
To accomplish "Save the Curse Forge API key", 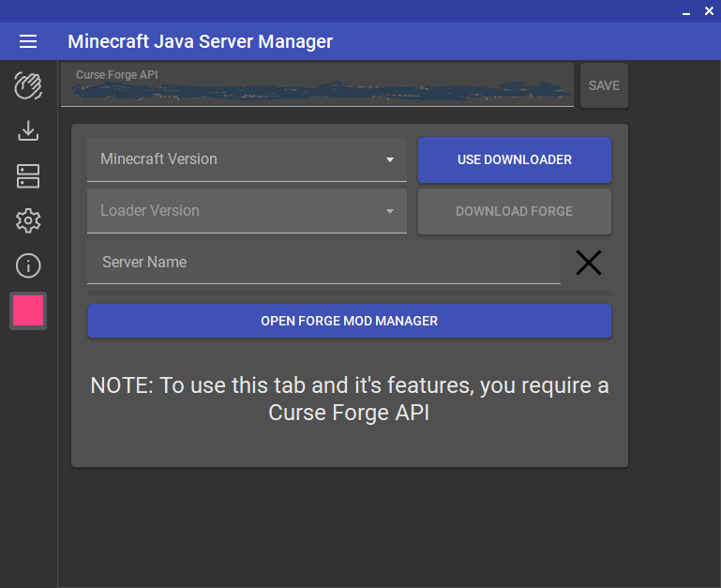I will coord(604,85).
